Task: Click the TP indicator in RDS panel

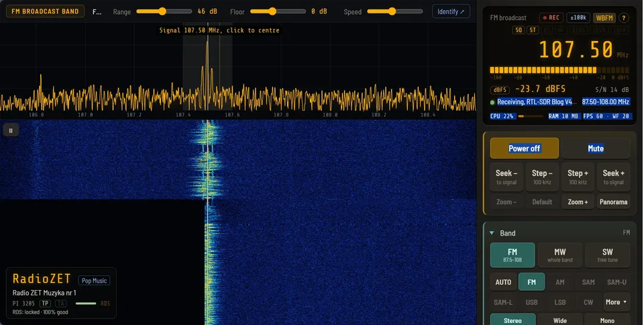Action: (x=45, y=304)
